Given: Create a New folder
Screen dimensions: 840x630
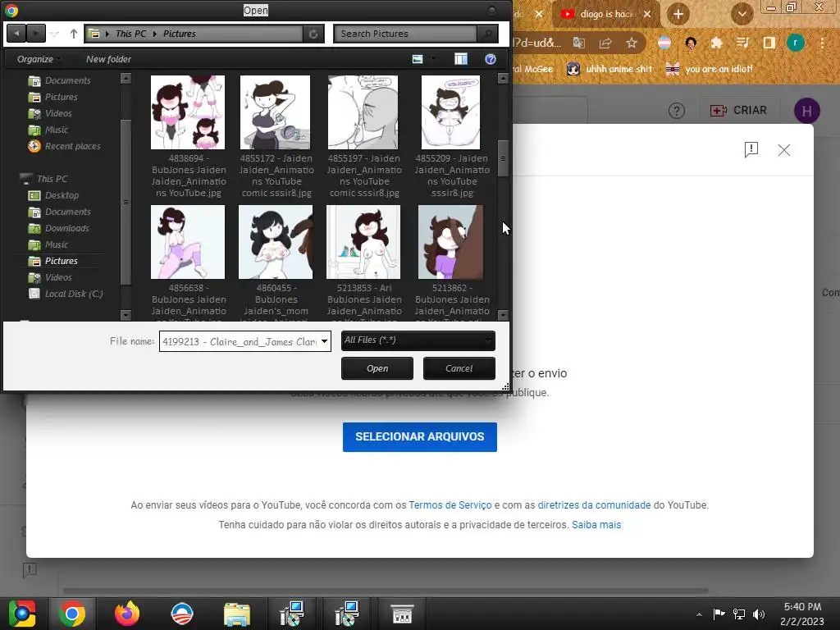Looking at the screenshot, I should click(x=108, y=59).
